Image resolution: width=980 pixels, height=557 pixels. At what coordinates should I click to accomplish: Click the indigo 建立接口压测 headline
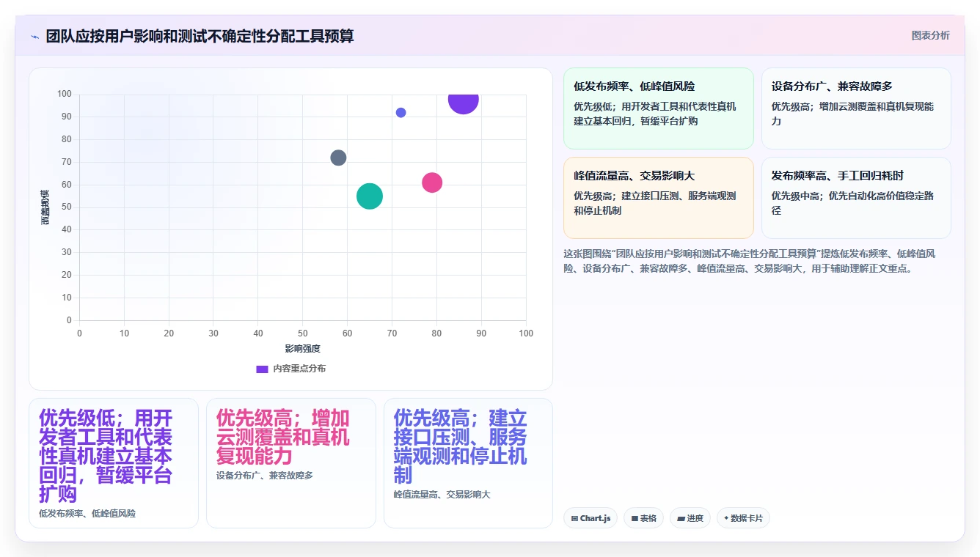460,446
